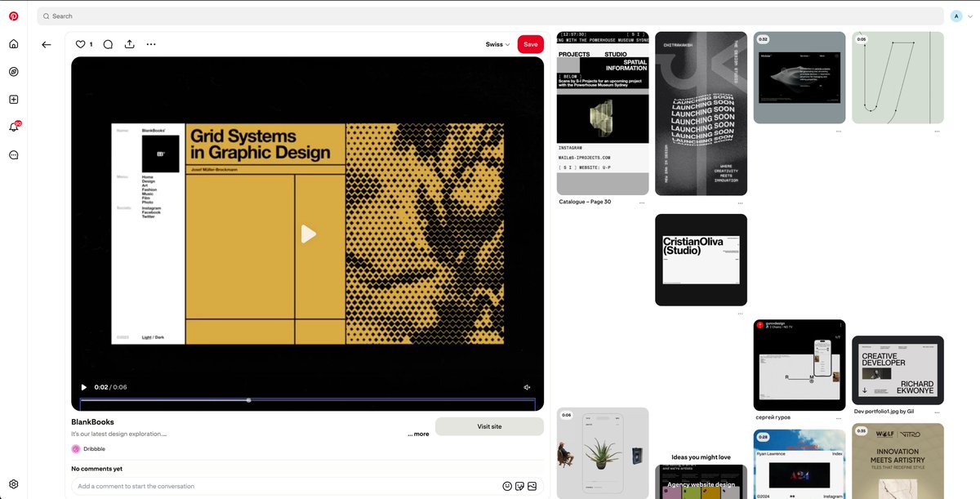Open the сергей гуров pin thumbnail
Image resolution: width=980 pixels, height=499 pixels.
(800, 365)
